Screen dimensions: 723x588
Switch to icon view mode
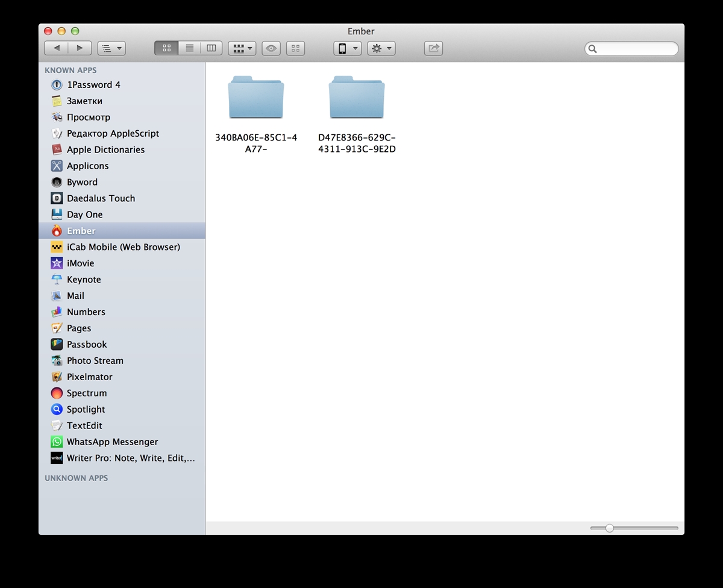(166, 48)
